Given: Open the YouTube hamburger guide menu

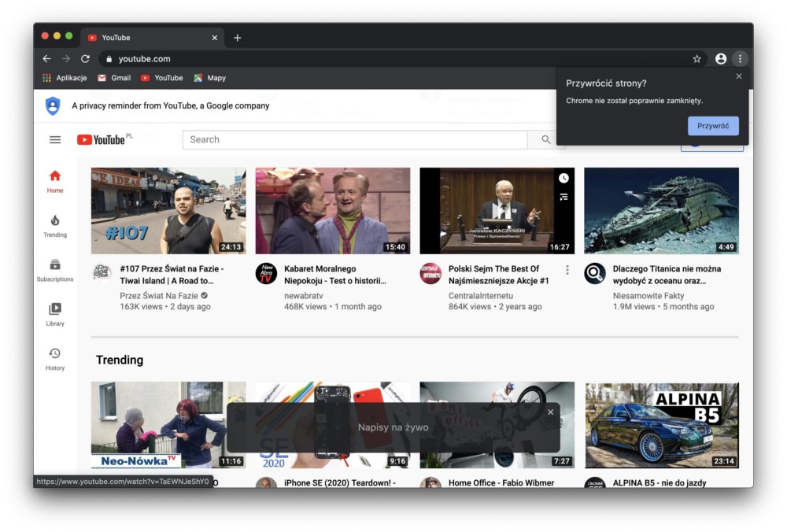Looking at the screenshot, I should point(55,139).
